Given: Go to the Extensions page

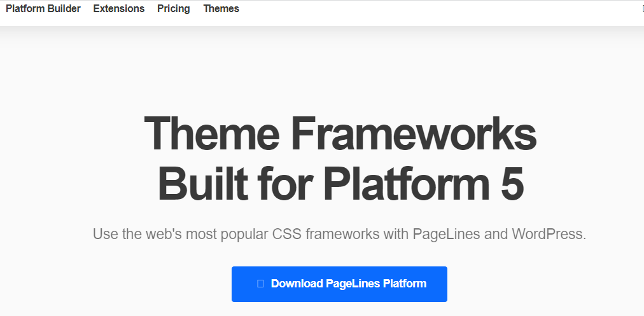Looking at the screenshot, I should 119,9.
